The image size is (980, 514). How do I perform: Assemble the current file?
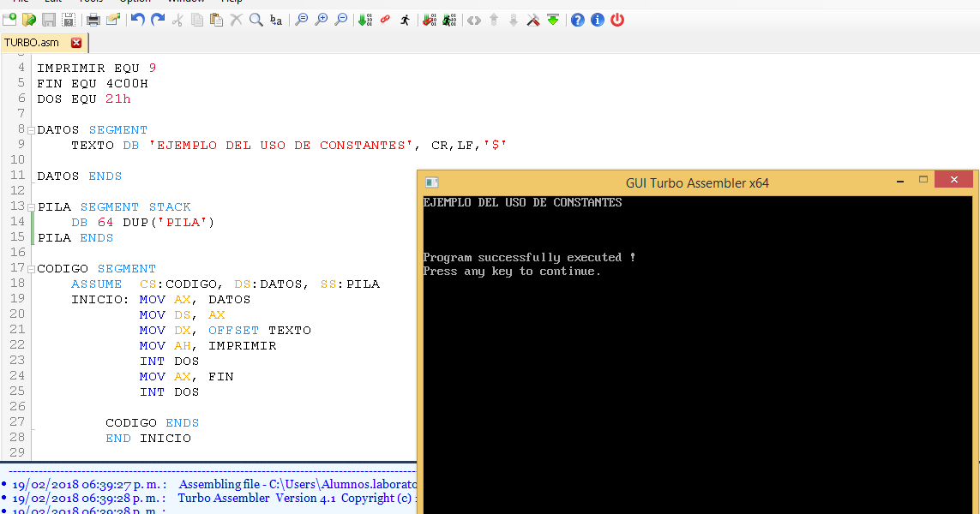(364, 19)
